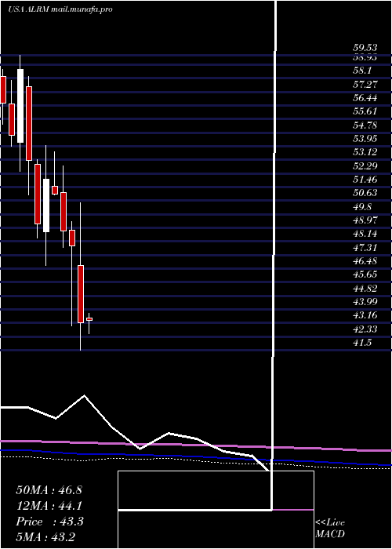Click the <<Live MACD label
392x549 pixels.
click(330, 528)
